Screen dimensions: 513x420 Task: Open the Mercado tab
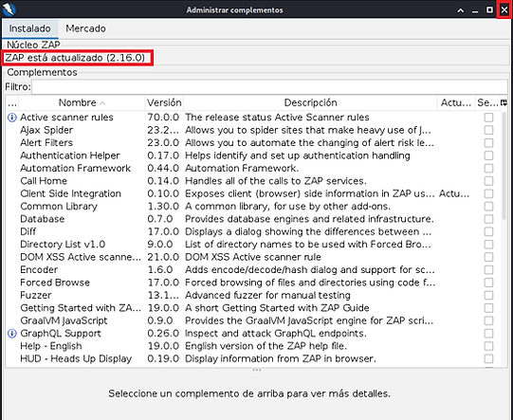tap(85, 28)
